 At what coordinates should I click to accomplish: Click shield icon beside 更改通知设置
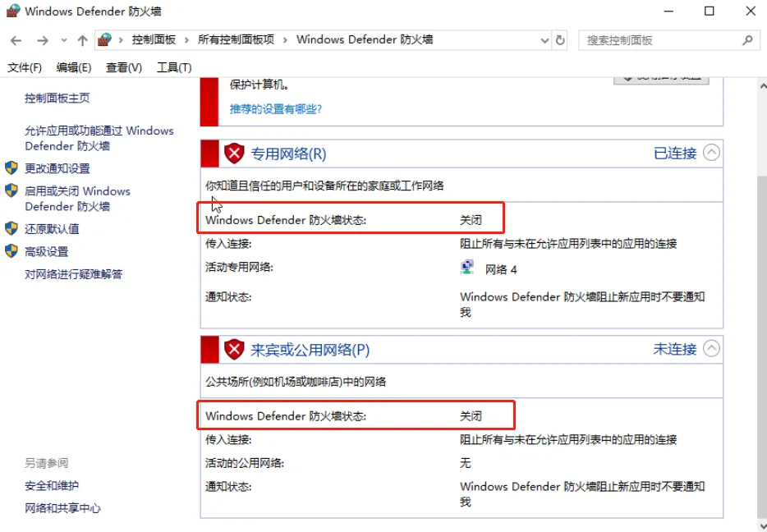(x=11, y=168)
